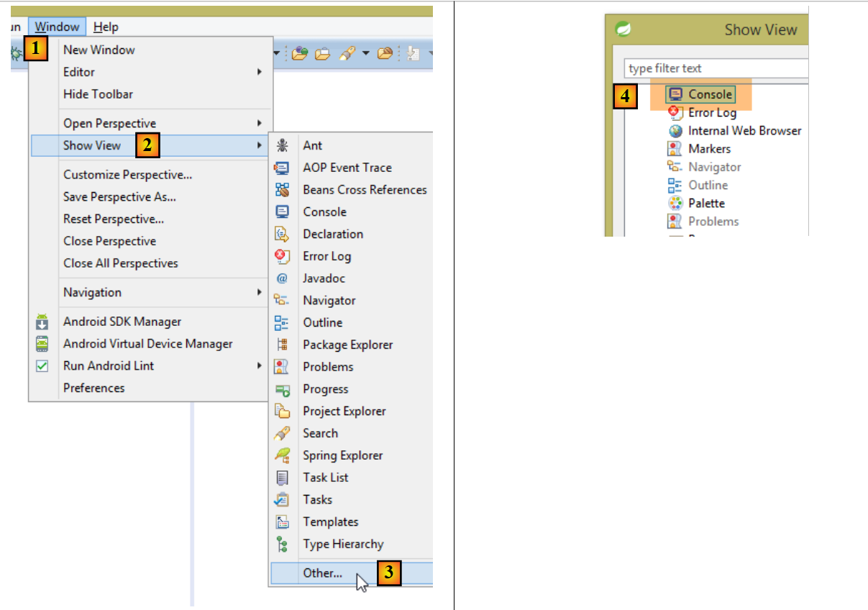This screenshot has width=868, height=610.
Task: Toggle the Run Android Lint checkmark
Action: pos(42,366)
